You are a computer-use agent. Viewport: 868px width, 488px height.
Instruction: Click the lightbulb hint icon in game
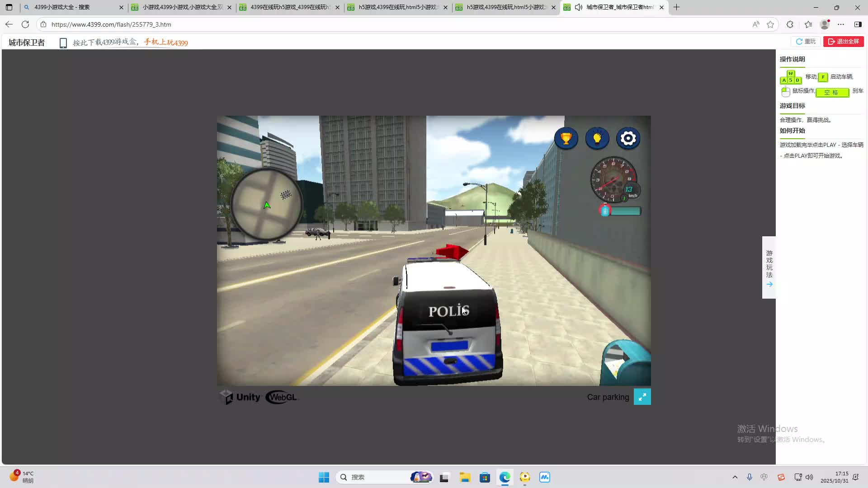pyautogui.click(x=597, y=138)
